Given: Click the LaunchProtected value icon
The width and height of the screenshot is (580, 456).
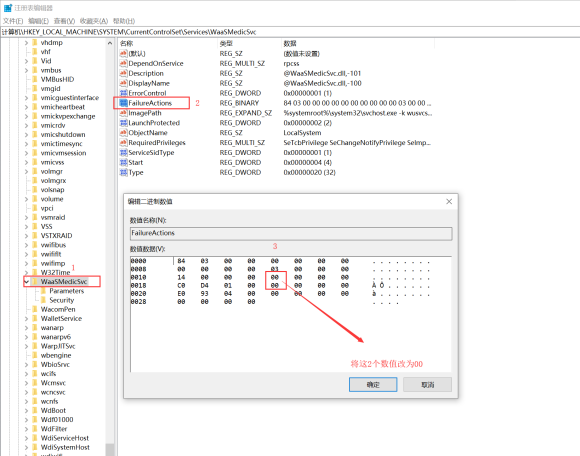Looking at the screenshot, I should coord(124,123).
